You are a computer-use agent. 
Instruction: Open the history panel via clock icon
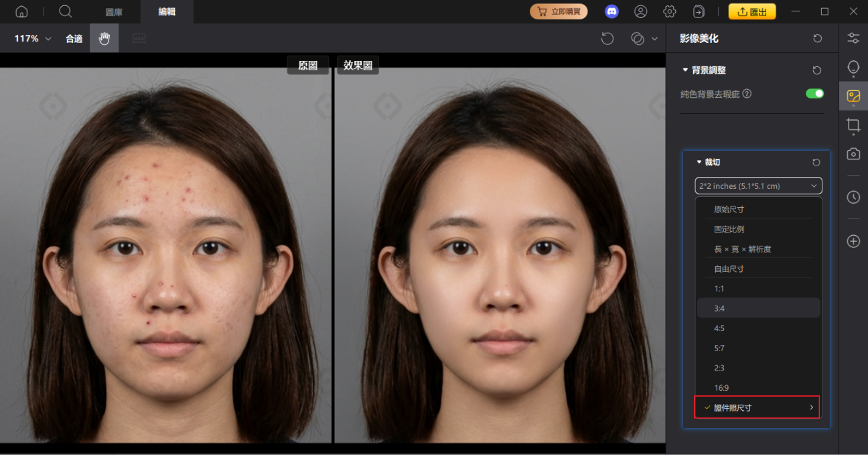853,197
